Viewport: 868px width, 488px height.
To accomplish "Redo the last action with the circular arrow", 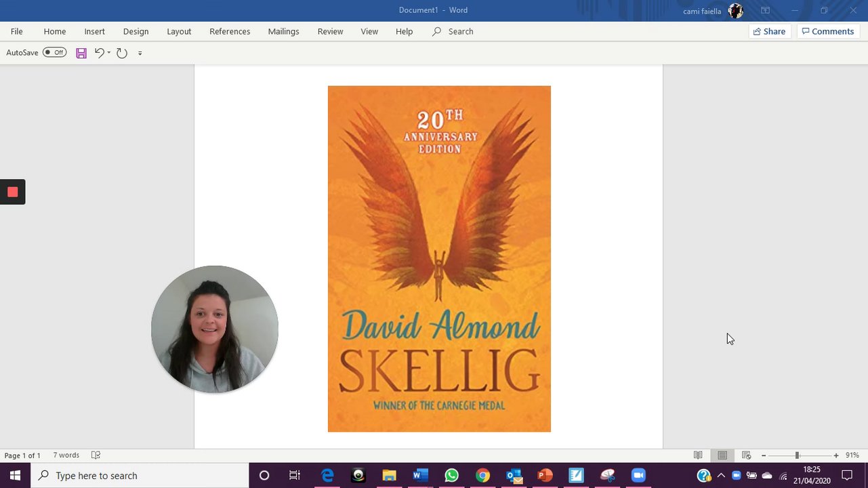I will pos(122,53).
